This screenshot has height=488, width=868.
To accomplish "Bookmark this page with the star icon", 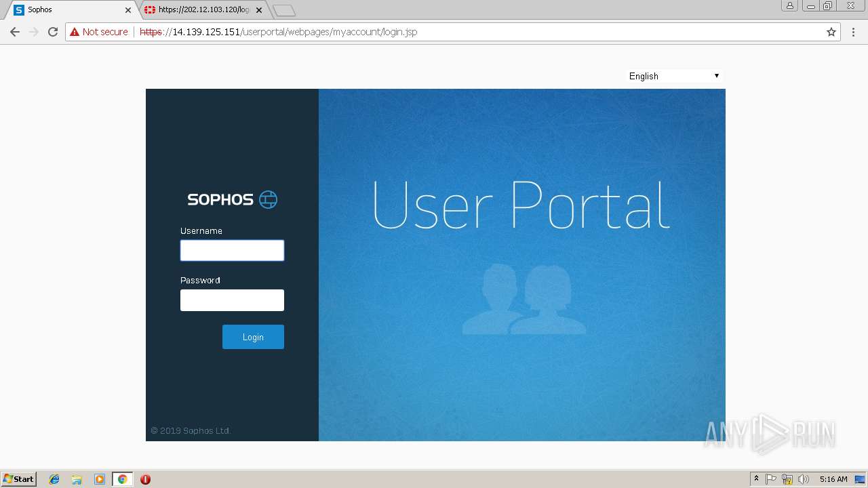I will pyautogui.click(x=831, y=32).
